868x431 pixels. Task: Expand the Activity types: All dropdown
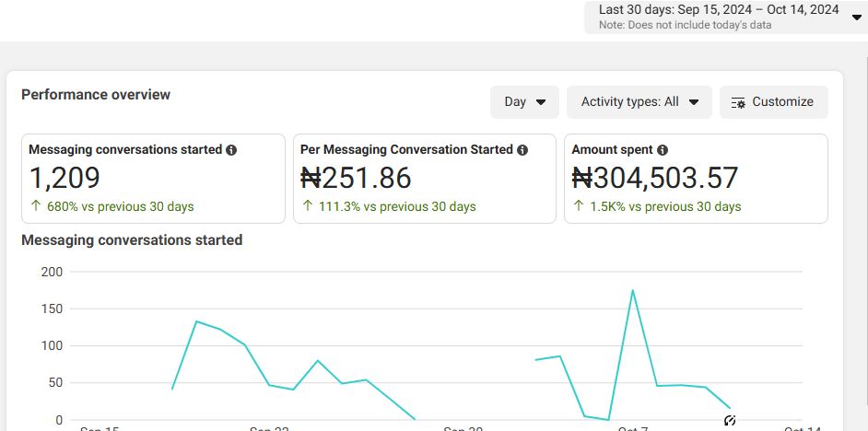coord(639,102)
